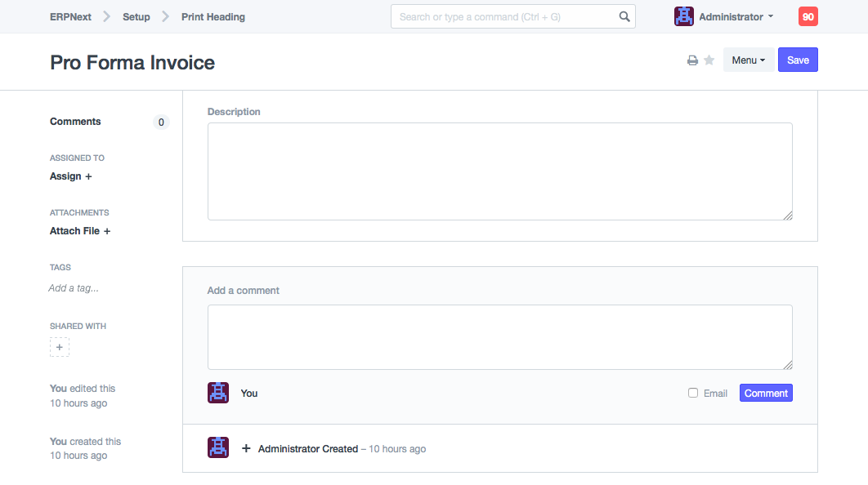Click the search magnifier icon

[624, 16]
